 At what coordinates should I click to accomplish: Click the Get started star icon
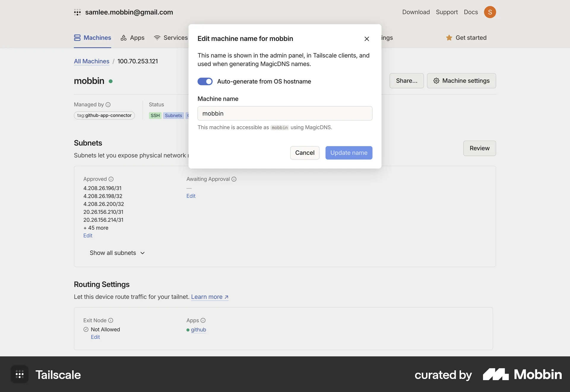449,38
